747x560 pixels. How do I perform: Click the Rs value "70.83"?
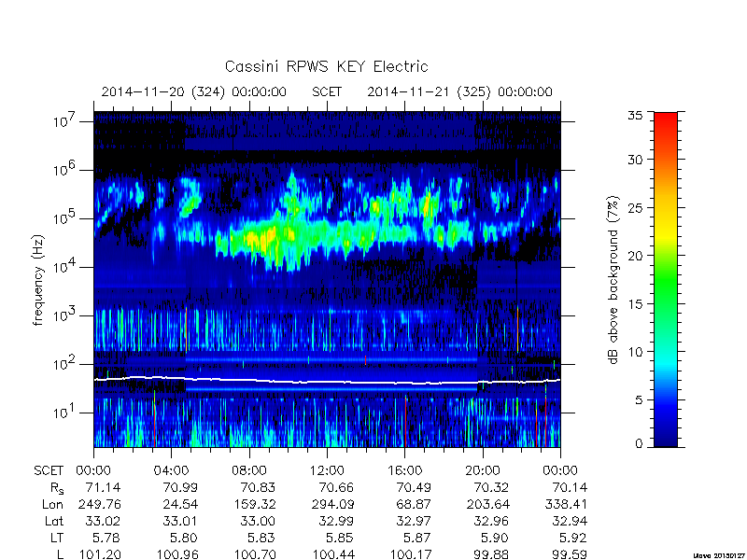click(x=258, y=487)
